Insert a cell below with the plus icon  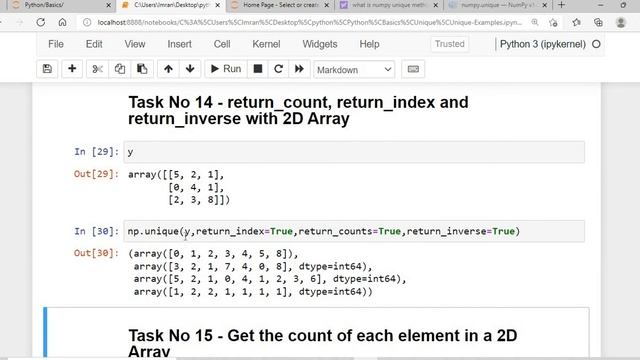72,69
